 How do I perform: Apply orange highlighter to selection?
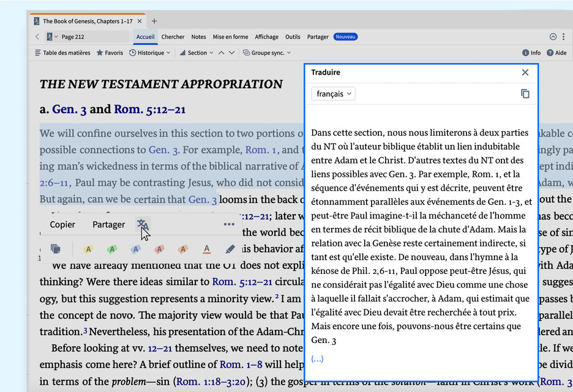[182, 249]
